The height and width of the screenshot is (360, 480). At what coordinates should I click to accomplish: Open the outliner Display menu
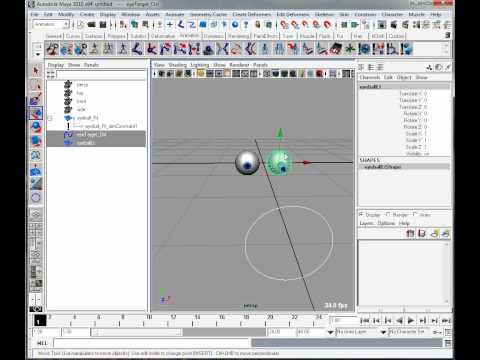pyautogui.click(x=56, y=65)
